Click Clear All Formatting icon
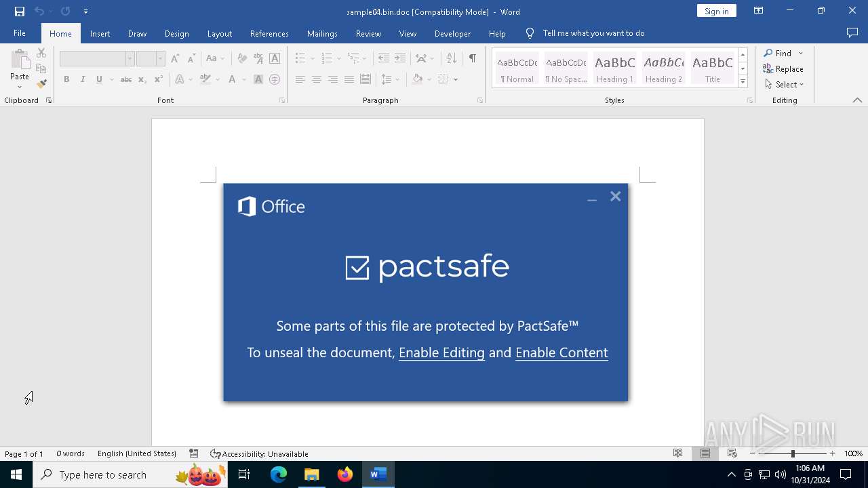 [242, 59]
